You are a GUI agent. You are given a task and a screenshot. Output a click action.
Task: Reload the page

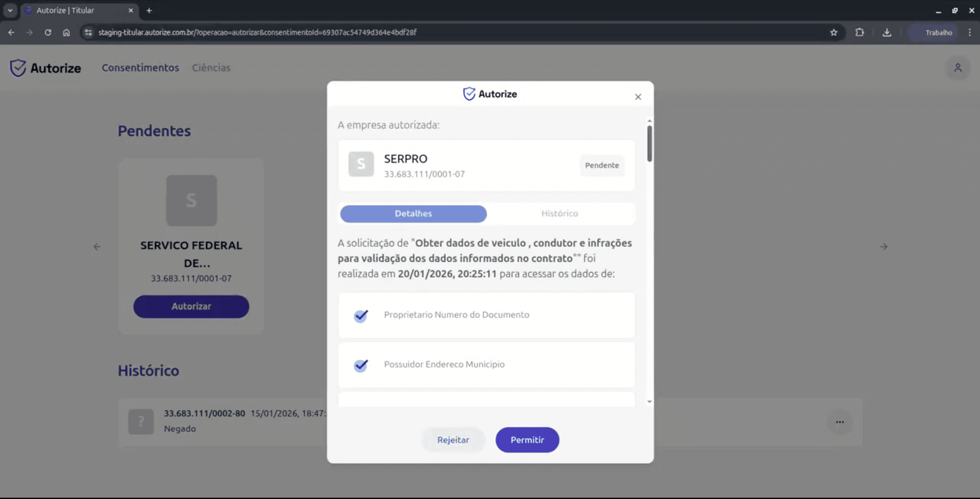(x=48, y=32)
